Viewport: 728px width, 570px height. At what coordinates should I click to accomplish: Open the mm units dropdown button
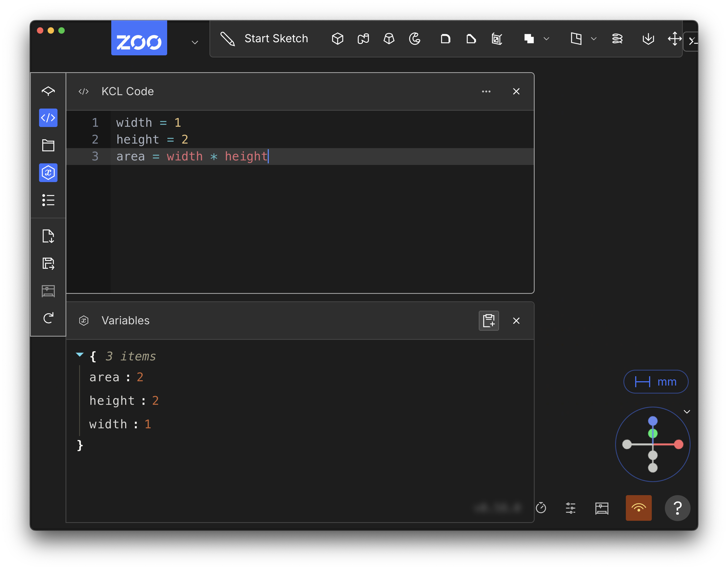(655, 382)
